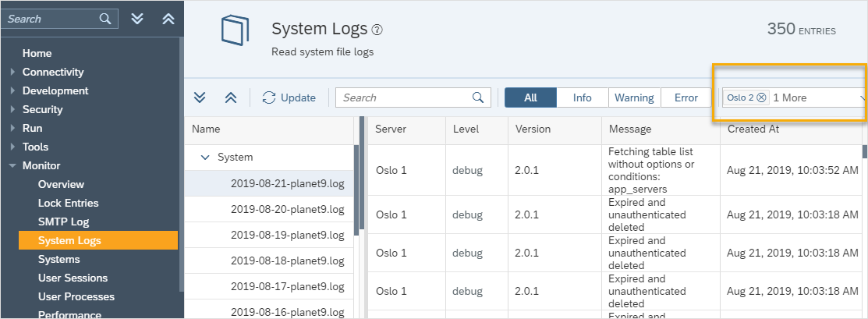Click magnifier icon in log search field
Screen dimensions: 868x319
[478, 97]
